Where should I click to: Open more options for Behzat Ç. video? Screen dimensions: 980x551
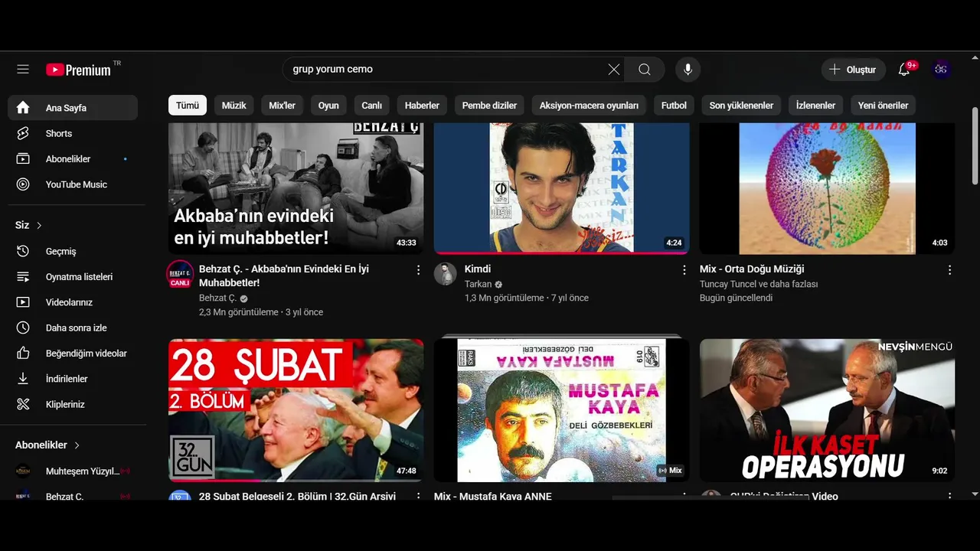coord(418,270)
